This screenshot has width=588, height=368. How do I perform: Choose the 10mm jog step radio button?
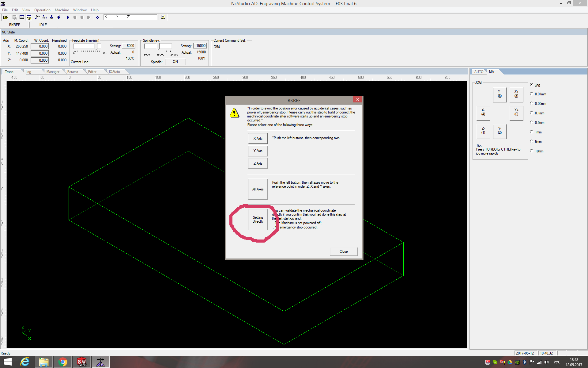pos(532,151)
